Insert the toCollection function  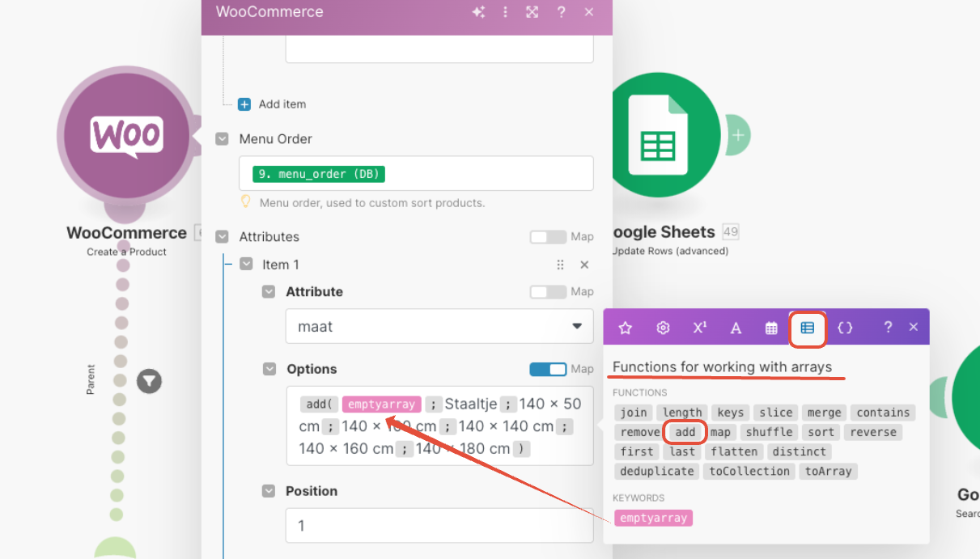tap(749, 471)
